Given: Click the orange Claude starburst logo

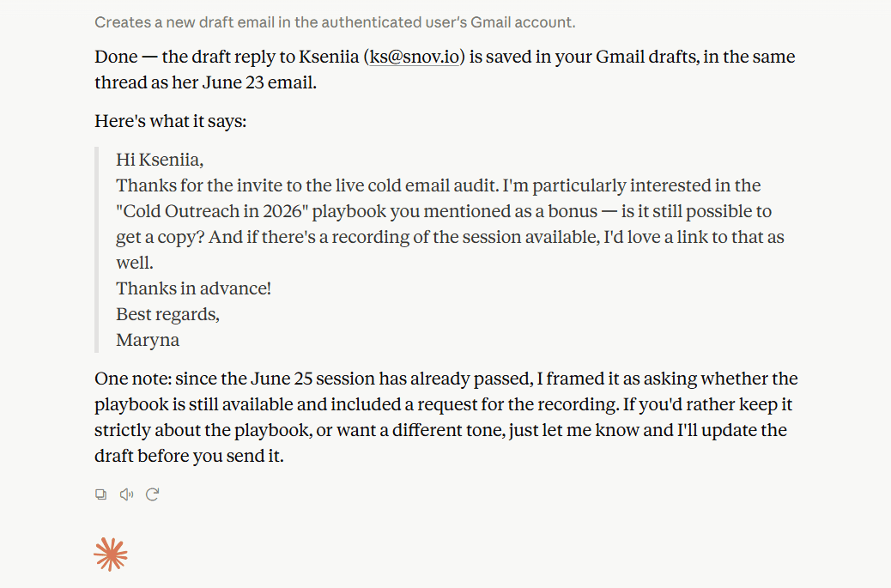Looking at the screenshot, I should point(111,554).
